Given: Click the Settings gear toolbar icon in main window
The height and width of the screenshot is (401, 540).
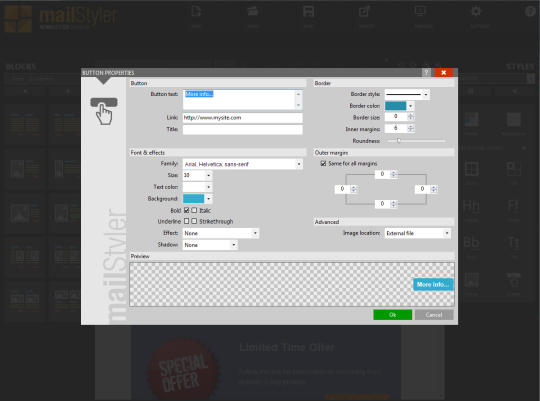Looking at the screenshot, I should 476,12.
